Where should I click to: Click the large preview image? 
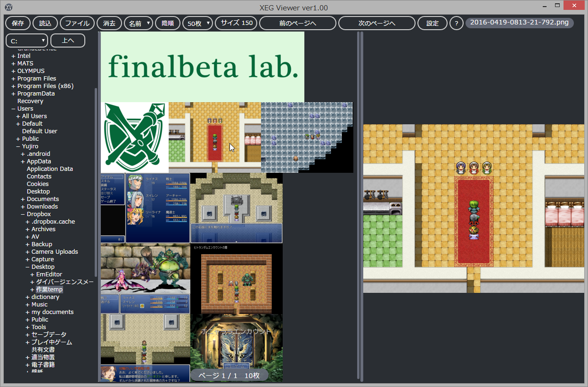click(x=474, y=208)
